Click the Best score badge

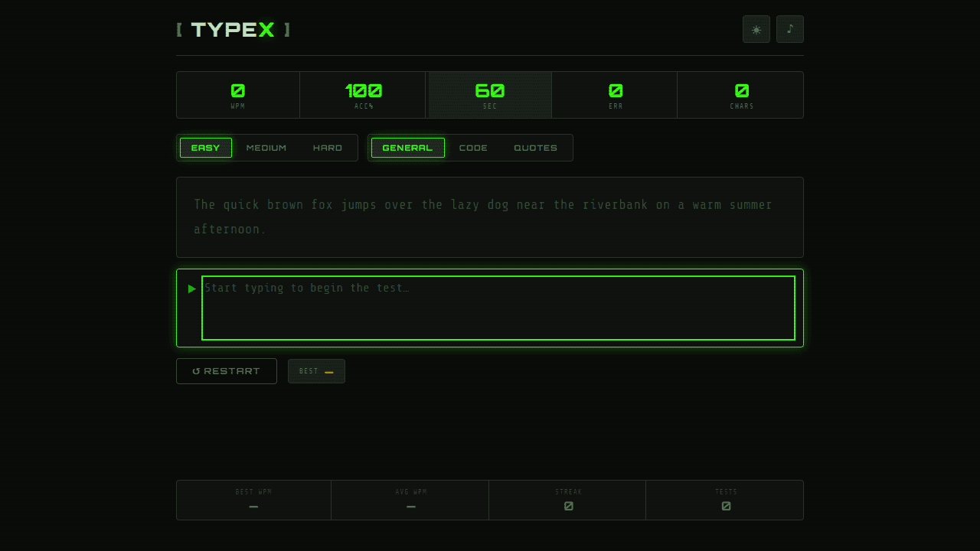[316, 371]
